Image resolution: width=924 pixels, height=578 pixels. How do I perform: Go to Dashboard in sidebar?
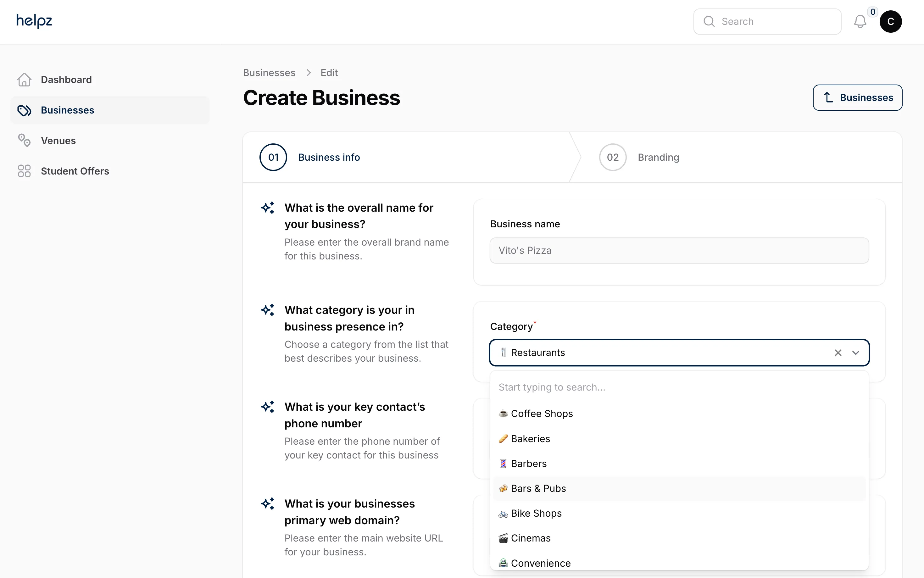point(110,80)
